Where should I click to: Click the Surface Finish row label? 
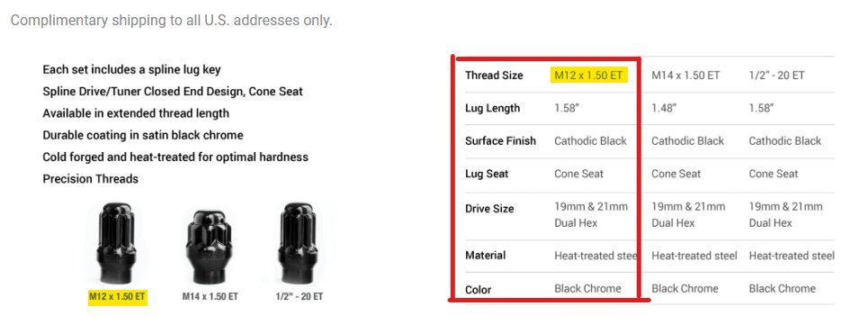click(500, 141)
